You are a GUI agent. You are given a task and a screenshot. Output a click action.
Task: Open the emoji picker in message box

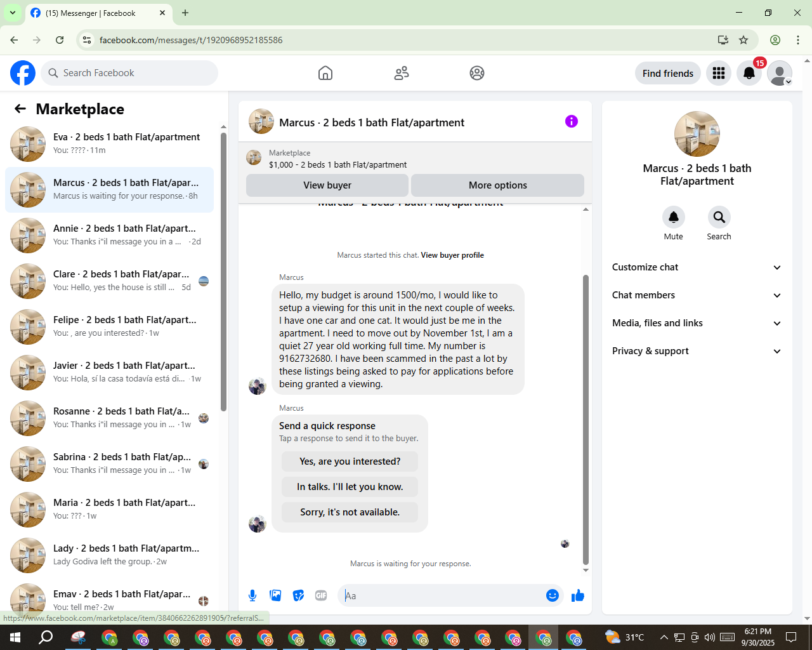coord(553,595)
